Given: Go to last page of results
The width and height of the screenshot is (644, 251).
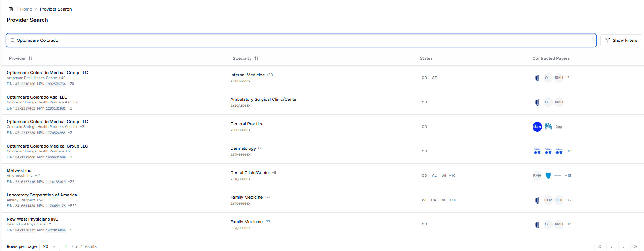Looking at the screenshot, I should 635,246.
